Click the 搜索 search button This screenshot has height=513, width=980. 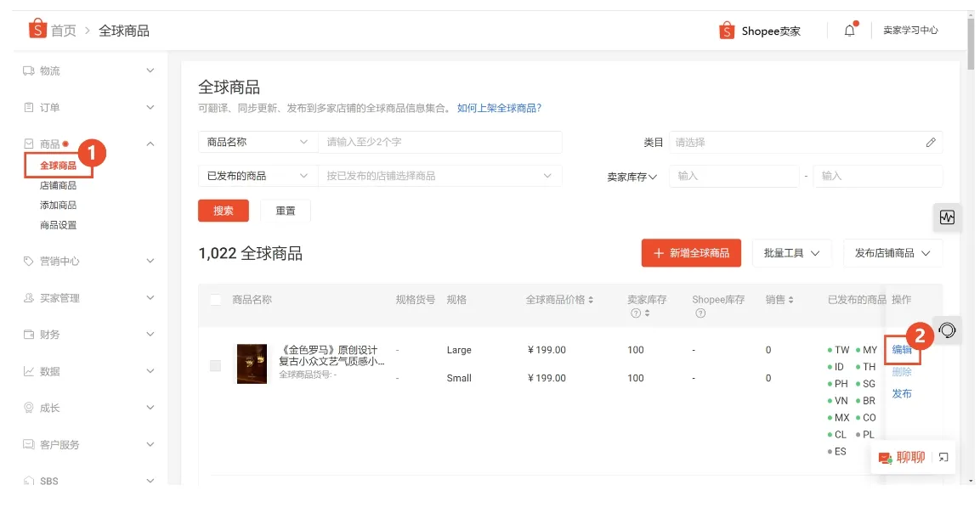click(x=223, y=210)
